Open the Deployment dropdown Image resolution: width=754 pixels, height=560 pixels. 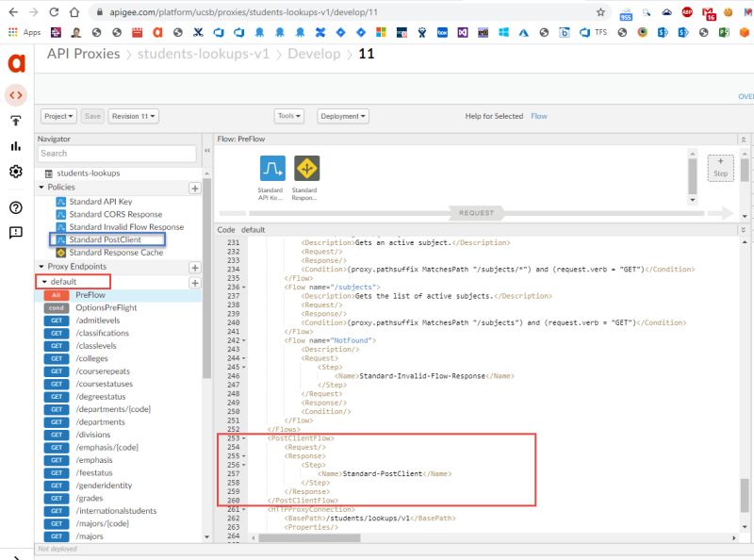(x=344, y=115)
